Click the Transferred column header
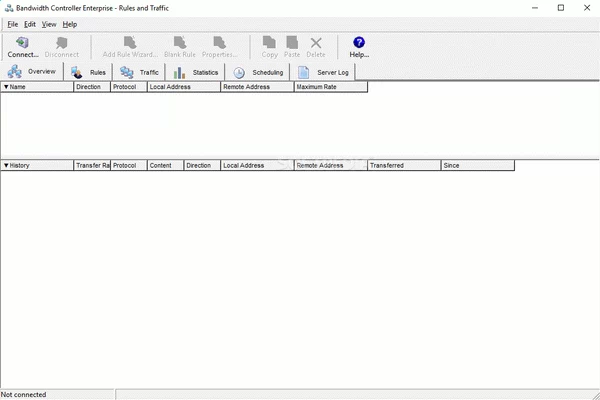This screenshot has width=600, height=400. point(404,165)
